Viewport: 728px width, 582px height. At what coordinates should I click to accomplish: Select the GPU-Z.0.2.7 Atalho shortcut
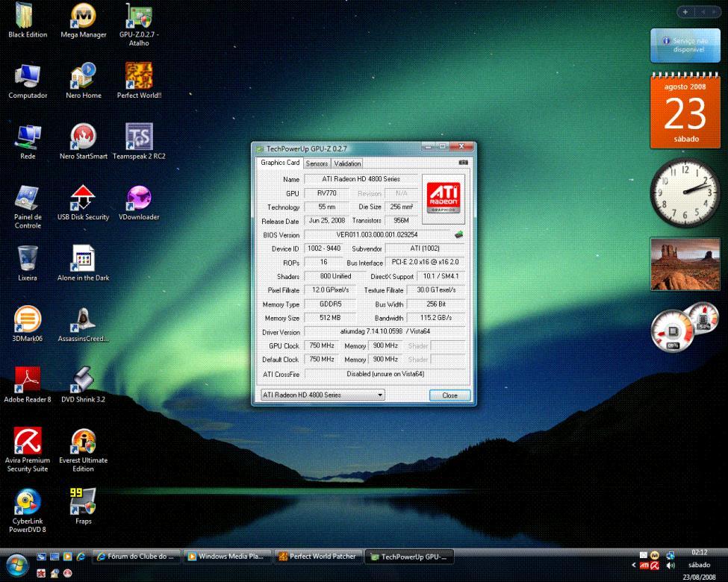(x=139, y=25)
